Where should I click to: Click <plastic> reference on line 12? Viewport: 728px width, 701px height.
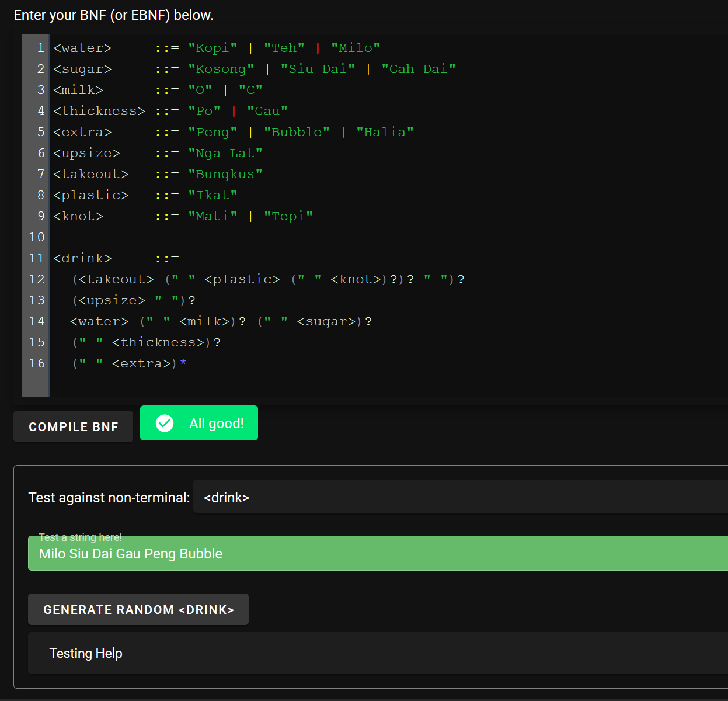tap(242, 279)
